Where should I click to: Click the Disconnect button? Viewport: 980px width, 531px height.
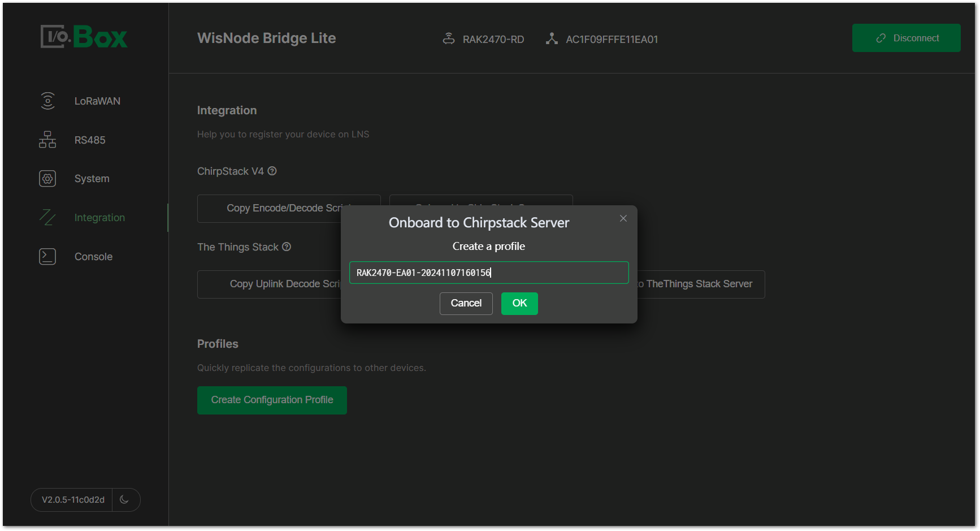[x=906, y=38]
